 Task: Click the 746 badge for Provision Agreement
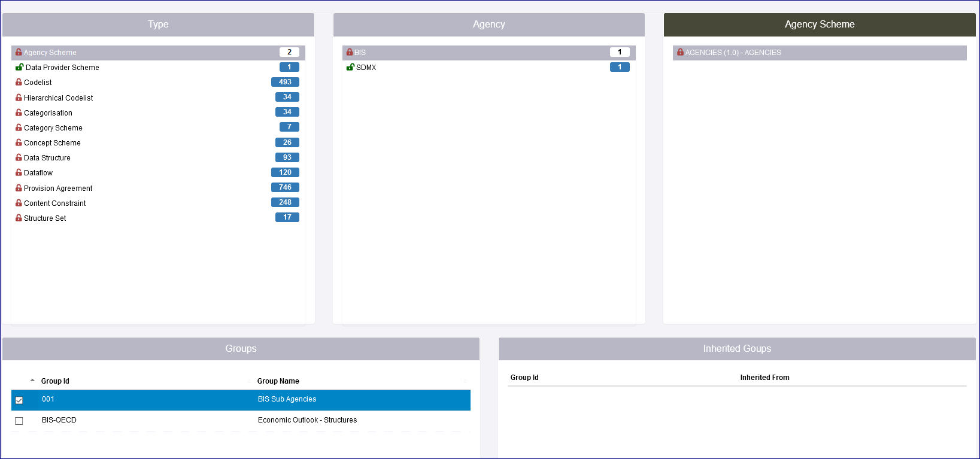pyautogui.click(x=285, y=187)
